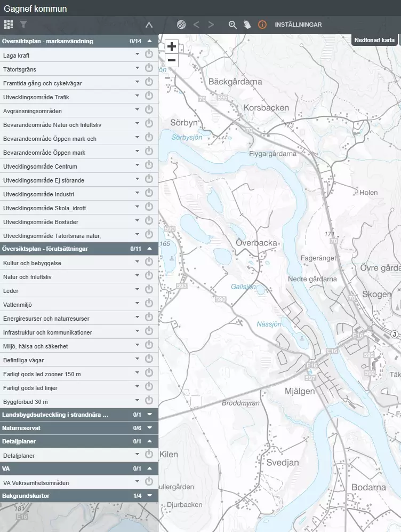Click the Nedtonad karta button
The height and width of the screenshot is (532, 401).
coord(374,40)
